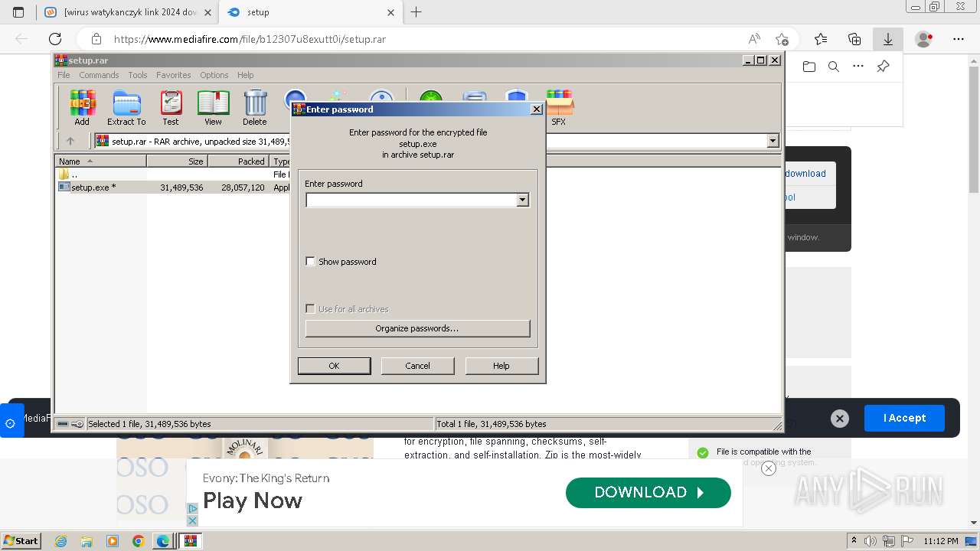
Task: Open Edge Read aloud icon
Action: point(754,39)
